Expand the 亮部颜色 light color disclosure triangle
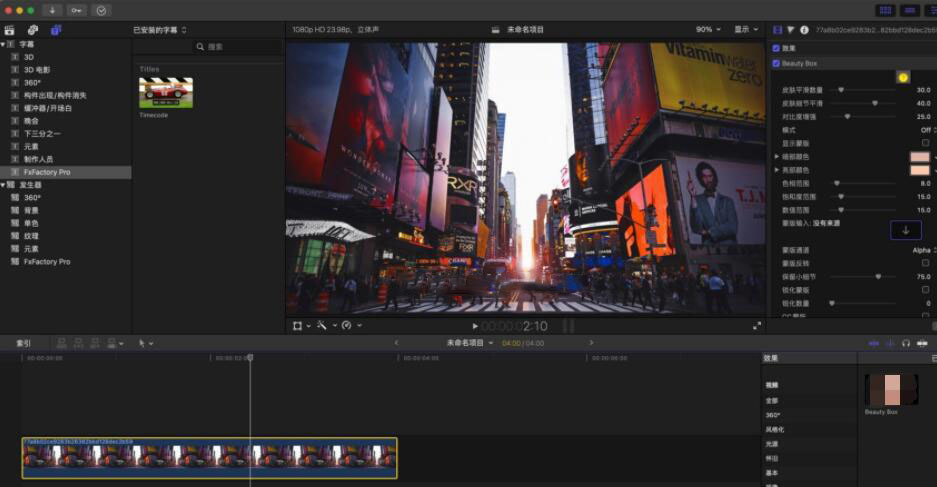The height and width of the screenshot is (487, 937). pyautogui.click(x=776, y=170)
